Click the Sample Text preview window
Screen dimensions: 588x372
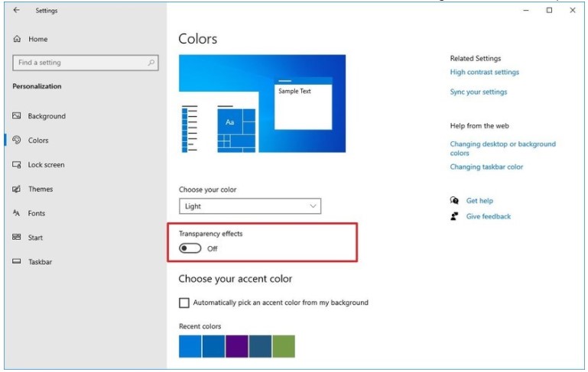(x=304, y=103)
